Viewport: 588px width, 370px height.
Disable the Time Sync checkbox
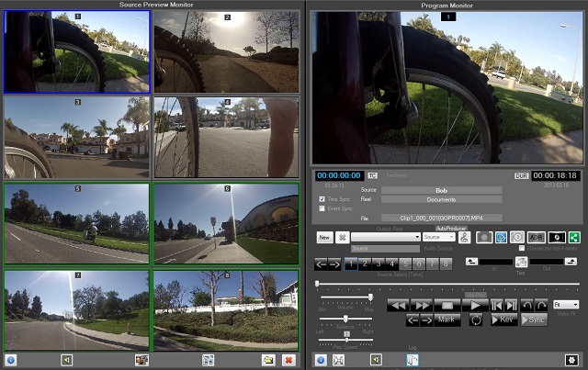pyautogui.click(x=322, y=199)
